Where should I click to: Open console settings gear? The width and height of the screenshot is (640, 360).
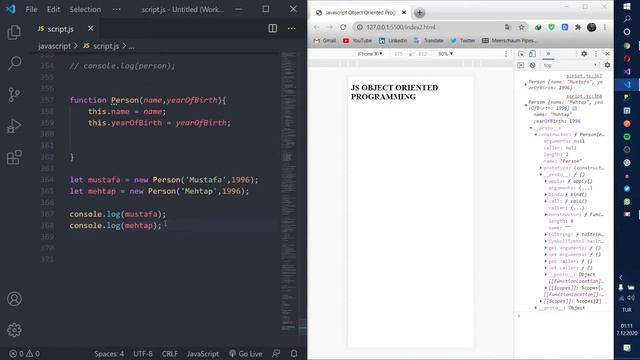[607, 65]
